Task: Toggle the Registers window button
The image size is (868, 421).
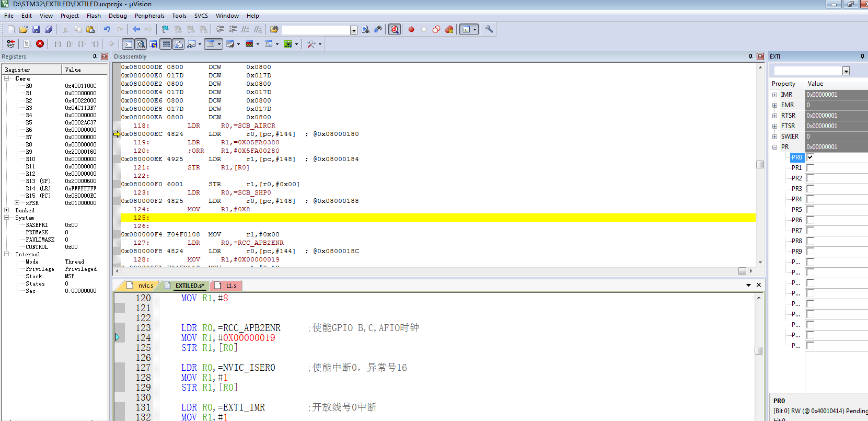Action: (x=166, y=44)
